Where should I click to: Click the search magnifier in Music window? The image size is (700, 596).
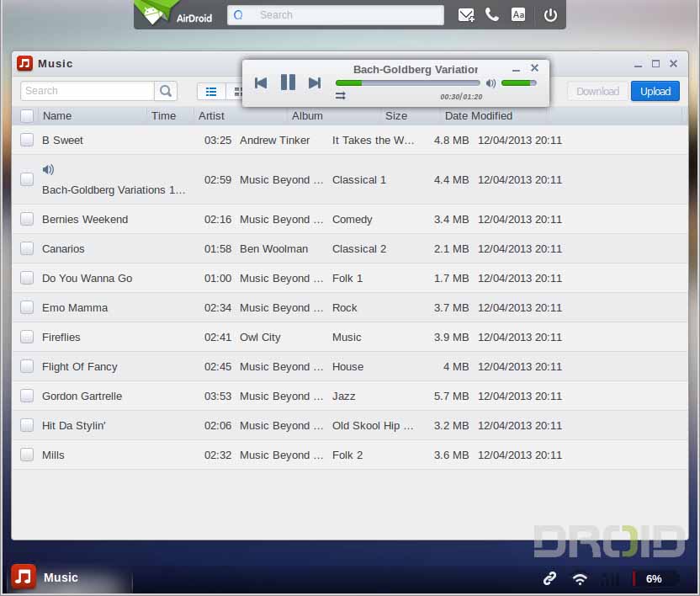tap(166, 91)
